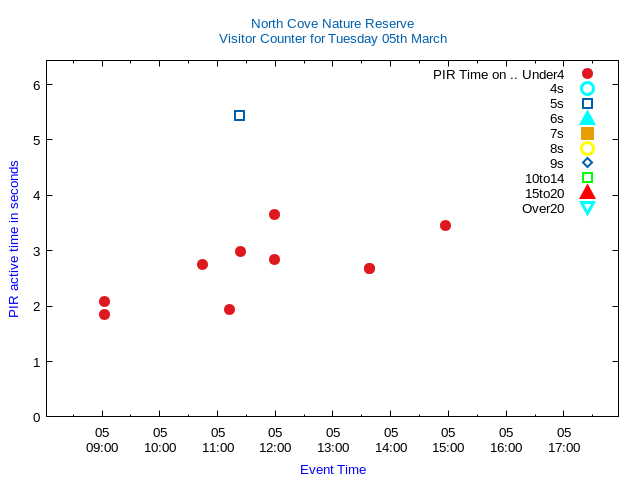
Task: Select the green square 10to14 legend marker
Action: pyautogui.click(x=587, y=178)
